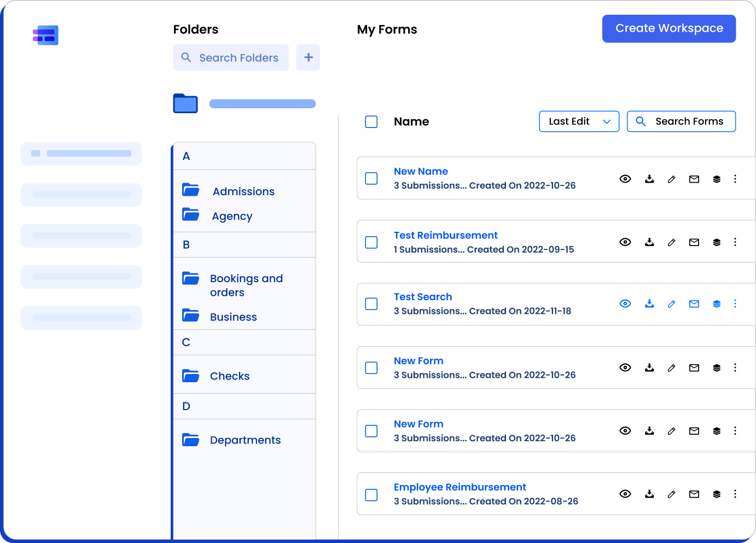Tick the select-all checkbox beside Name header
Image resolution: width=756 pixels, height=543 pixels.
coord(371,121)
